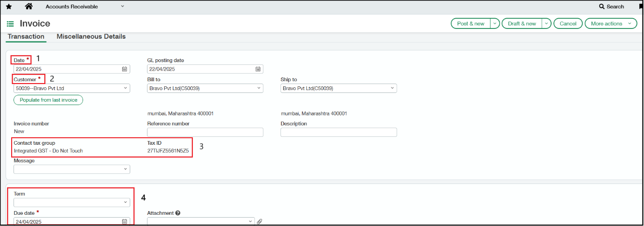The width and height of the screenshot is (644, 226).
Task: Open the Term dropdown
Action: [126, 202]
